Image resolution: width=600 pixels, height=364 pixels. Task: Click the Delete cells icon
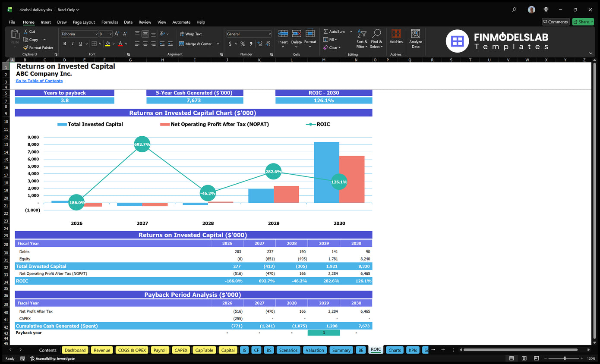tap(297, 34)
